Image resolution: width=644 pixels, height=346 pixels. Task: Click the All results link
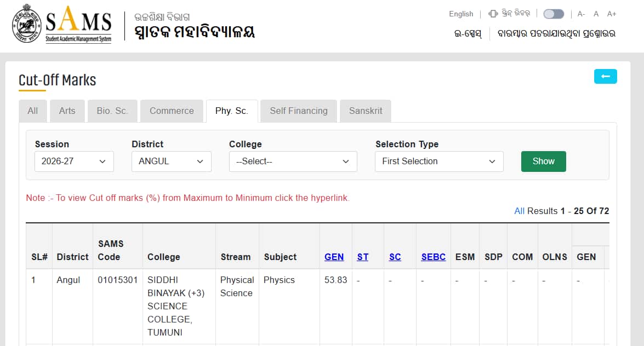point(519,211)
